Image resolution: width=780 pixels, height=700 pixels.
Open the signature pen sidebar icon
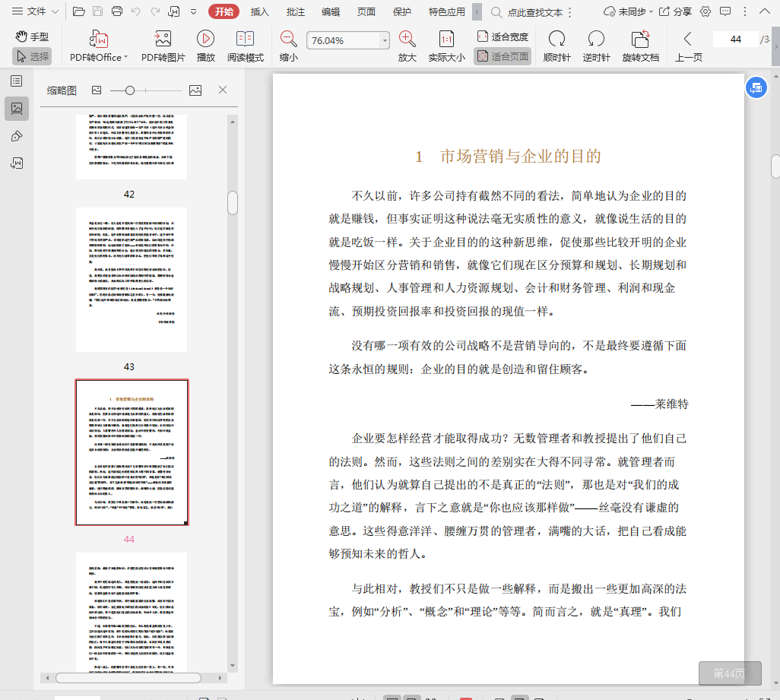[16, 136]
